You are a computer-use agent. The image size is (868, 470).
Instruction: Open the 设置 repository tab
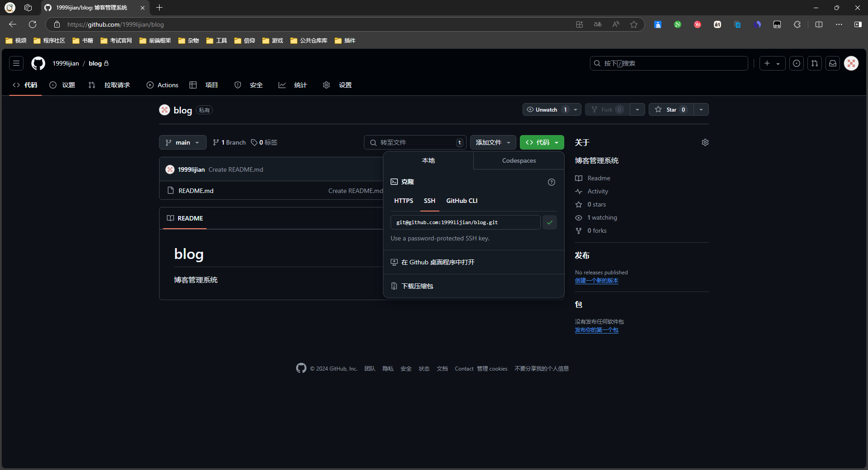tap(337, 85)
